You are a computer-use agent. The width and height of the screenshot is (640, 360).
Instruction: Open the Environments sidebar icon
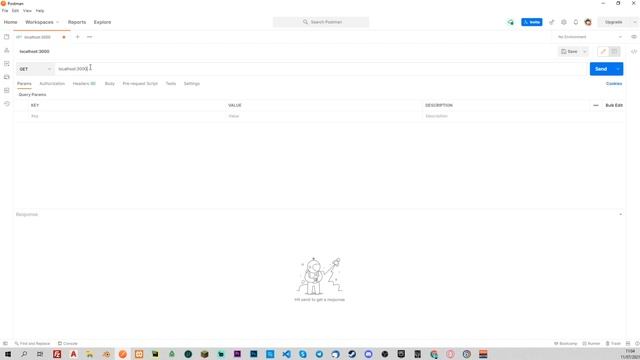7,64
